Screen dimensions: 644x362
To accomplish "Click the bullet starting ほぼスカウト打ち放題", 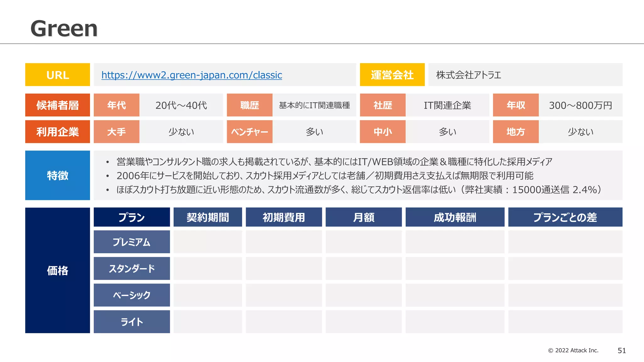I will (x=359, y=189).
